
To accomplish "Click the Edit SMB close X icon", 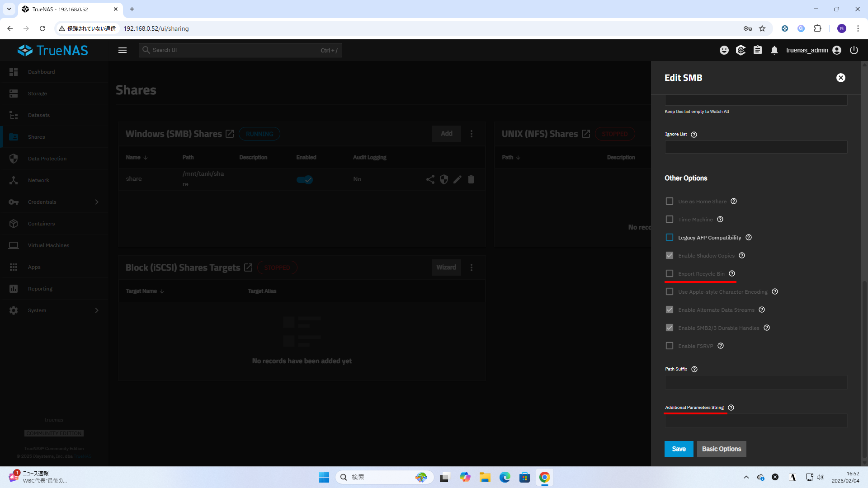I will click(840, 78).
